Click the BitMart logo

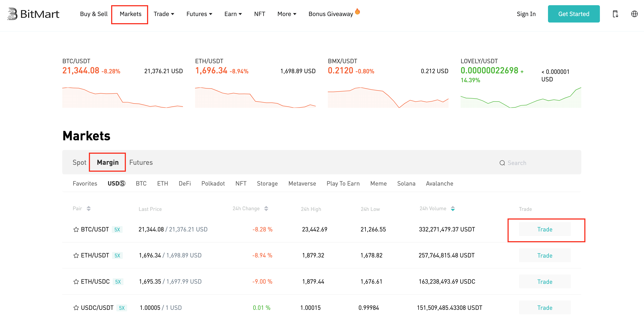34,14
